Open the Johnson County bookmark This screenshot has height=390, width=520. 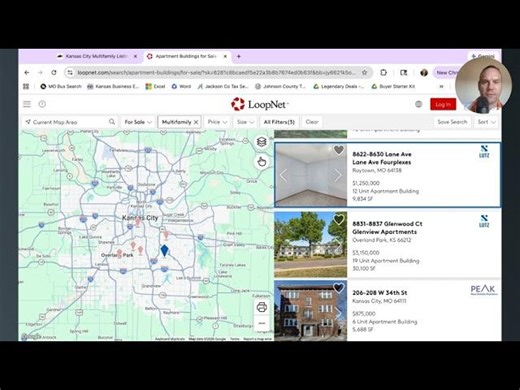(280, 86)
